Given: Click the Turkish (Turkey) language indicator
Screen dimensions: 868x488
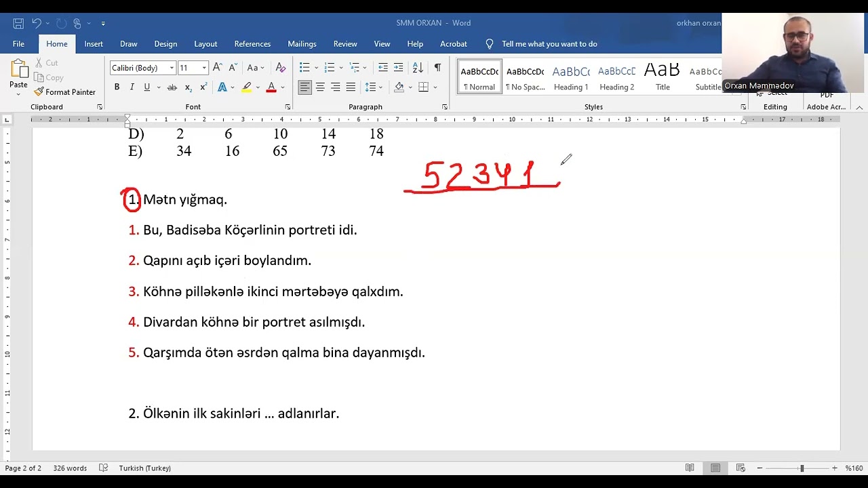Looking at the screenshot, I should tap(144, 468).
